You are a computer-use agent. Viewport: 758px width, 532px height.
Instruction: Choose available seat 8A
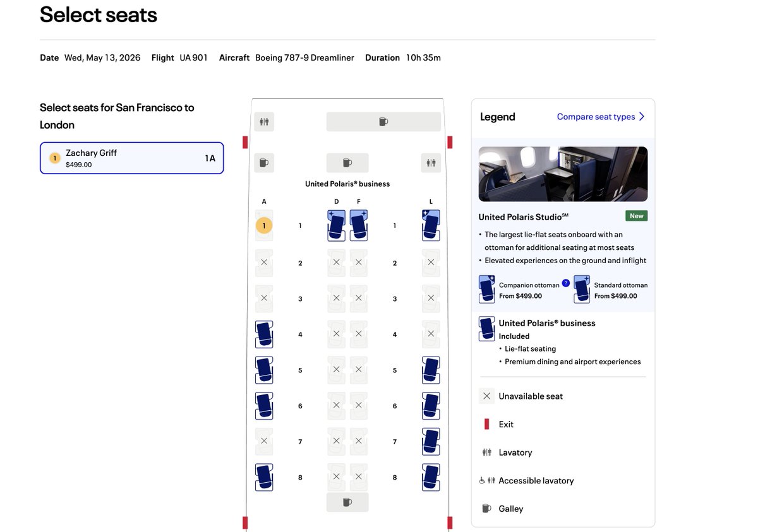pyautogui.click(x=264, y=477)
